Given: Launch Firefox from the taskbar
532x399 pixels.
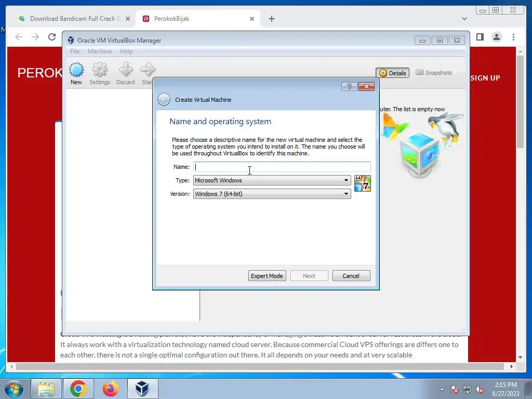Looking at the screenshot, I should point(110,389).
